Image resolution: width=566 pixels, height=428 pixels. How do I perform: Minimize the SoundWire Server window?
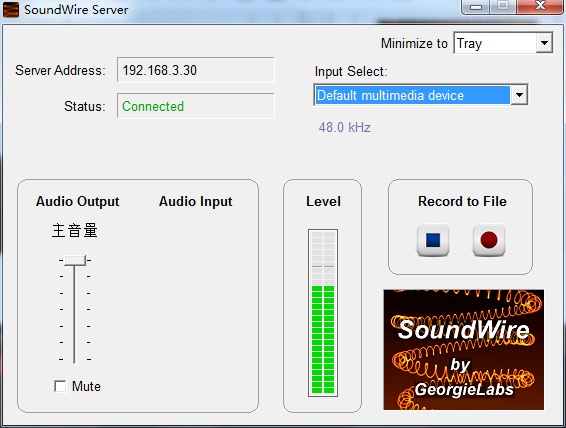tap(476, 7)
